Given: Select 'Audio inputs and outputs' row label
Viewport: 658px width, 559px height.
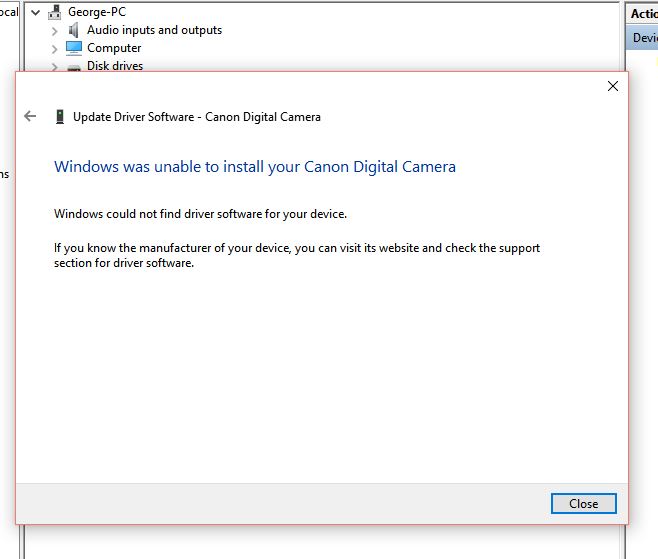Looking at the screenshot, I should tap(154, 30).
